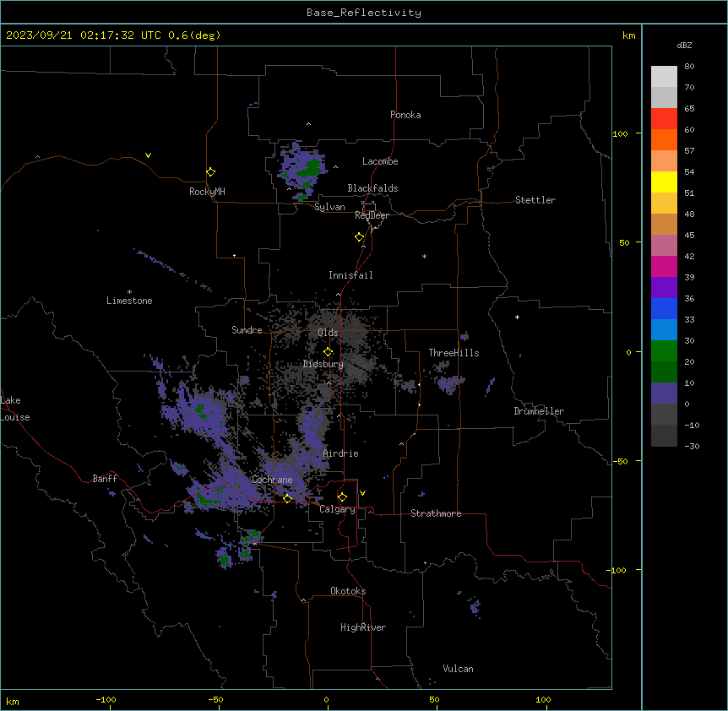Click the RedDeer label
The height and width of the screenshot is (711, 728).
pos(372,215)
